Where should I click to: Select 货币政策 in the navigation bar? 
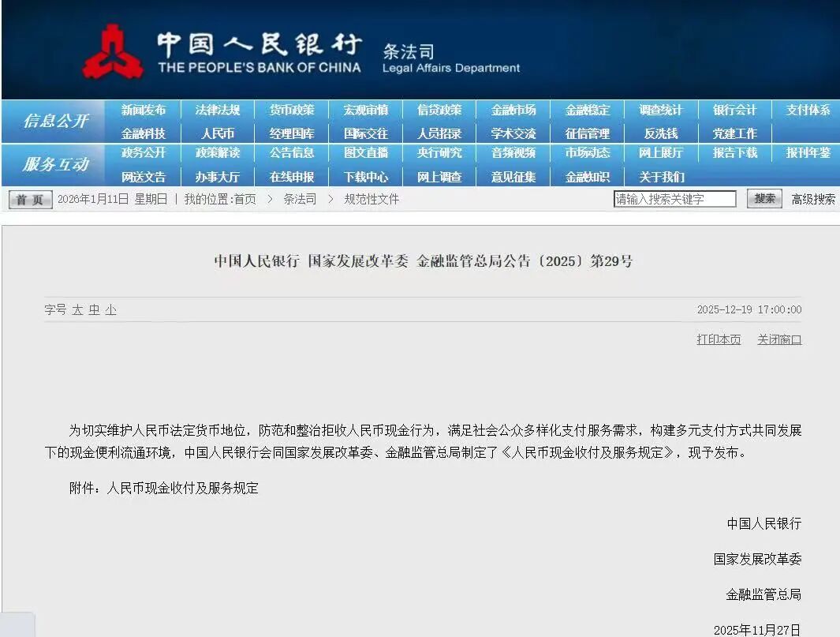point(292,110)
